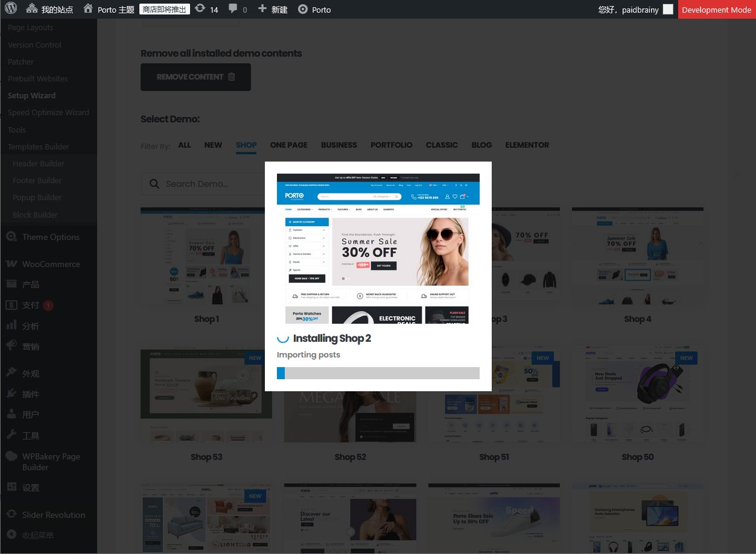Image resolution: width=756 pixels, height=554 pixels.
Task: Select the BUSINESS demo filter
Action: [339, 145]
